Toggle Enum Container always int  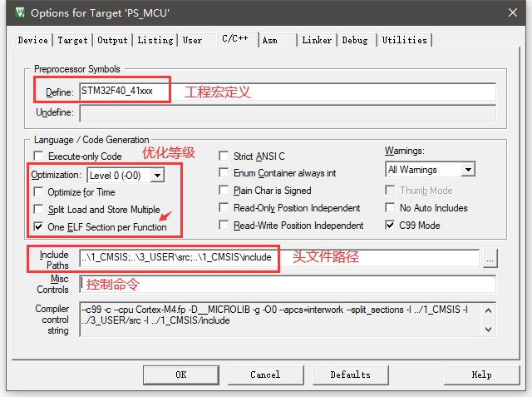point(224,173)
